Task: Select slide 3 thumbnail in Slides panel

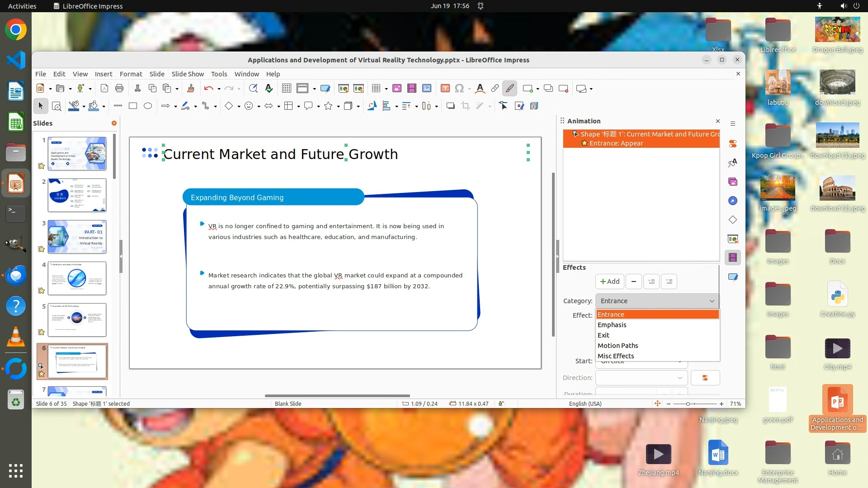Action: click(x=77, y=237)
